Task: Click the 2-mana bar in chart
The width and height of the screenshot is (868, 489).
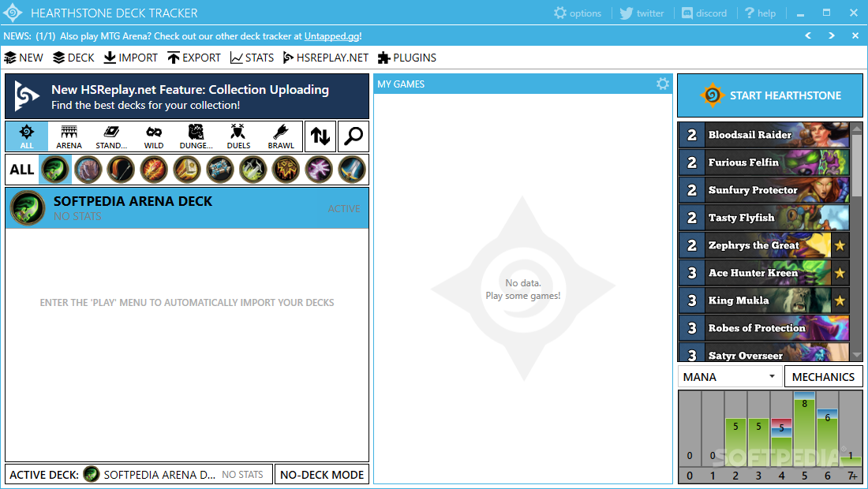Action: [x=735, y=442]
